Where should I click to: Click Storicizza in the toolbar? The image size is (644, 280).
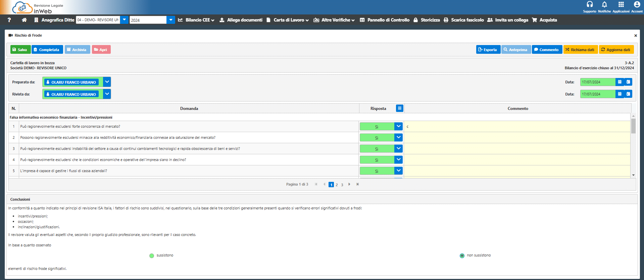(427, 20)
